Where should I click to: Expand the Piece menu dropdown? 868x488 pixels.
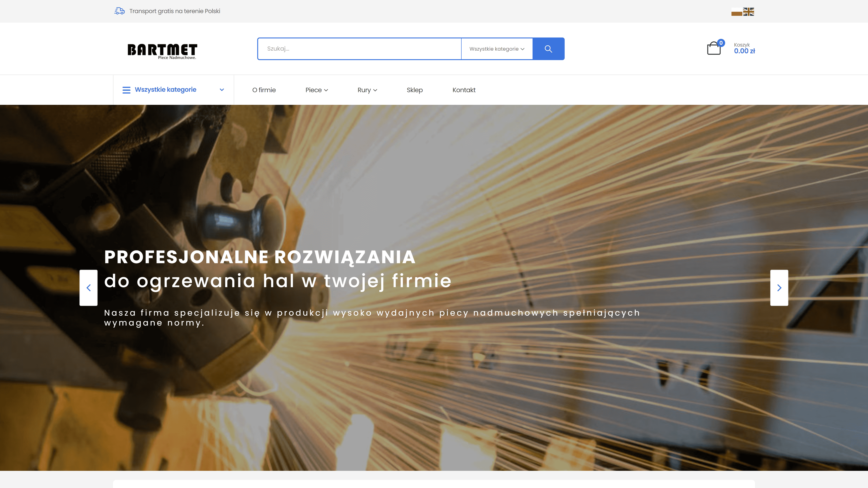316,90
